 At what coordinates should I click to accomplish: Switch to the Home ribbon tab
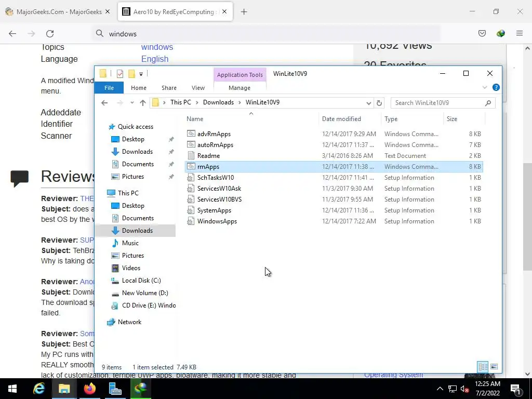pos(138,88)
